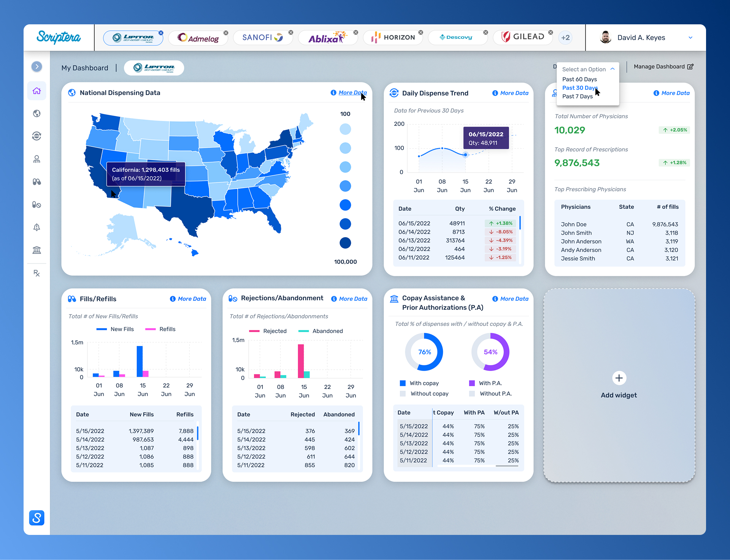
Task: Open More Data for Daily Dispense Trend
Action: pos(514,93)
